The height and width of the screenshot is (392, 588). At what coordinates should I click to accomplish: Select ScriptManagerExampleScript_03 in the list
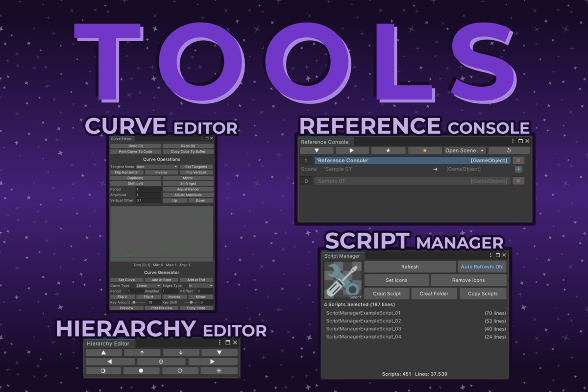[364, 329]
